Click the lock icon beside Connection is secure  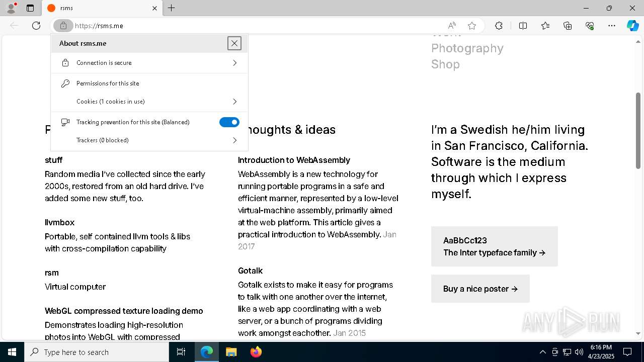click(65, 63)
